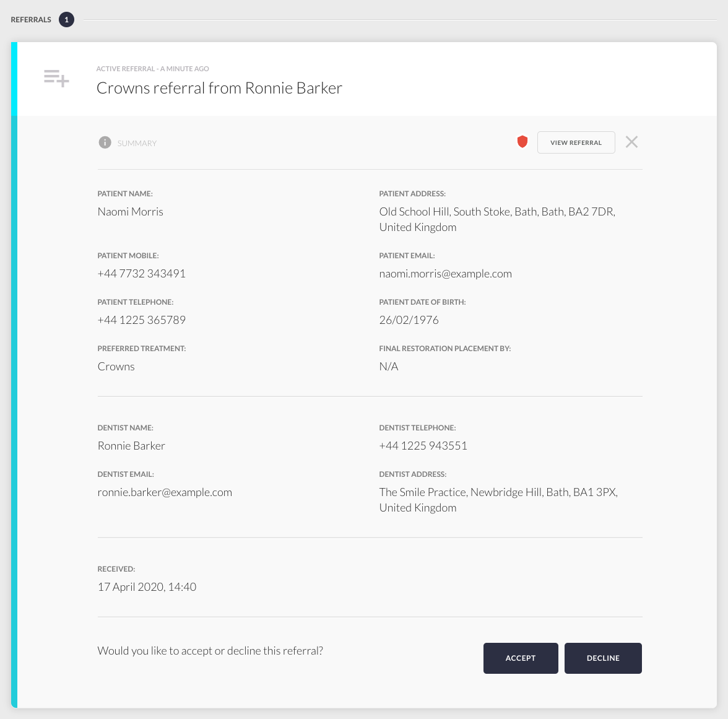
Task: Click the patient address Old School Hill
Action: [x=497, y=219]
